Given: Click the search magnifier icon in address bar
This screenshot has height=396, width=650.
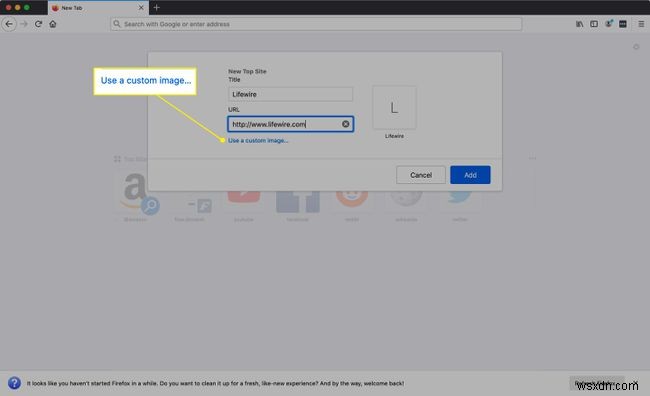Looking at the screenshot, I should (x=117, y=24).
